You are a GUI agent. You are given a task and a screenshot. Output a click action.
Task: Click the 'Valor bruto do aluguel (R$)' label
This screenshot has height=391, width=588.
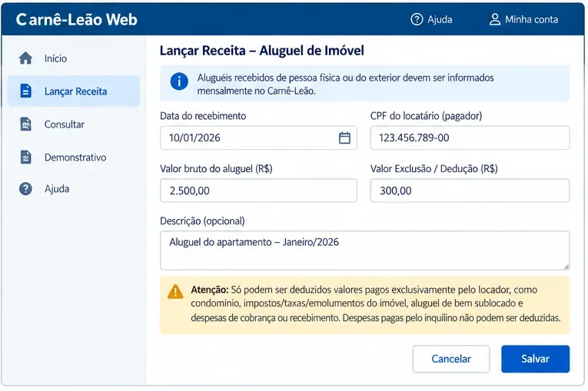tap(216, 169)
